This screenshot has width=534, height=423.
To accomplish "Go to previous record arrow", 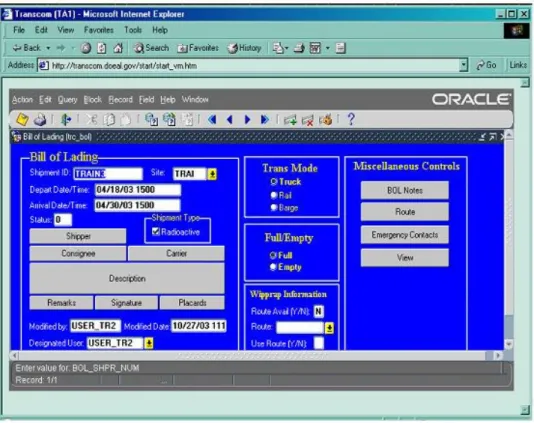I will 230,120.
